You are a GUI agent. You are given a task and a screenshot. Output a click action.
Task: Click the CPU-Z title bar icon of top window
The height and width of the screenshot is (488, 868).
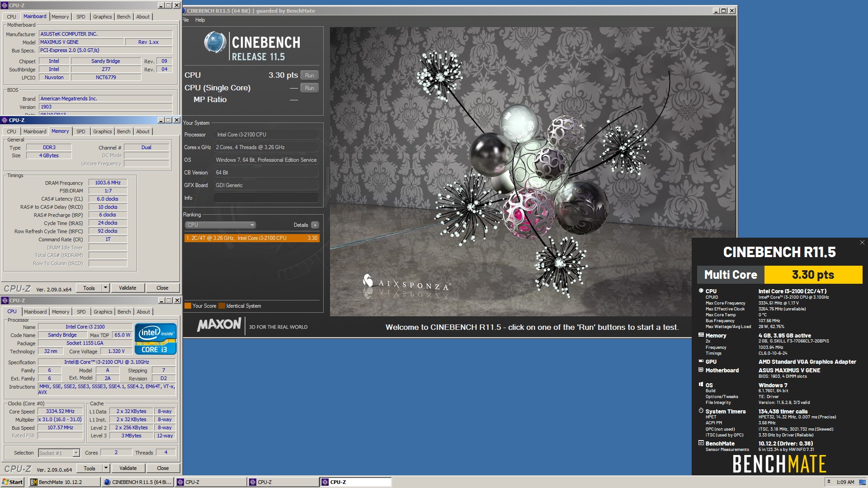click(x=5, y=5)
